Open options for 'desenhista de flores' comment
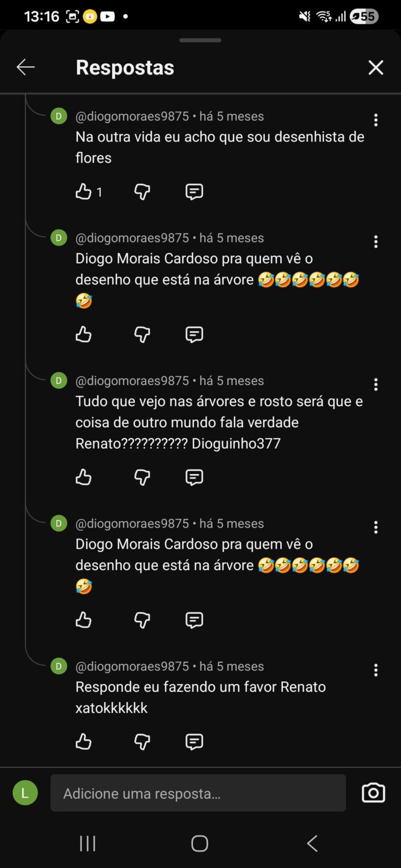 [375, 120]
